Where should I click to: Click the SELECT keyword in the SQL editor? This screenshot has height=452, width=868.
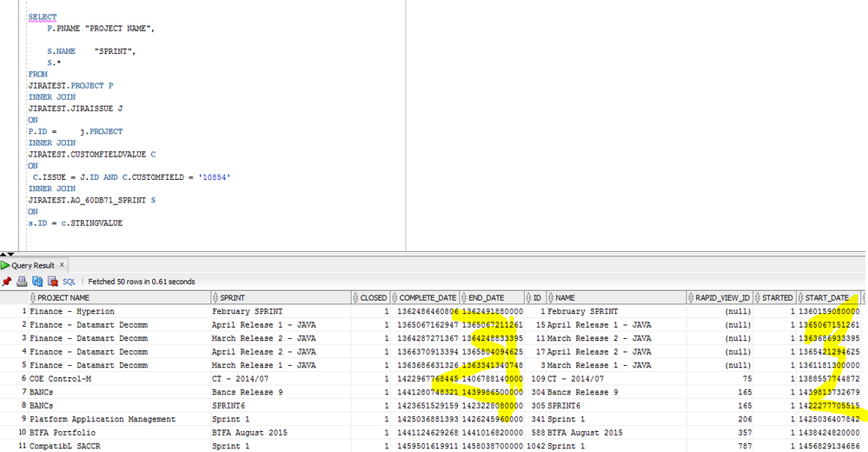(x=43, y=17)
